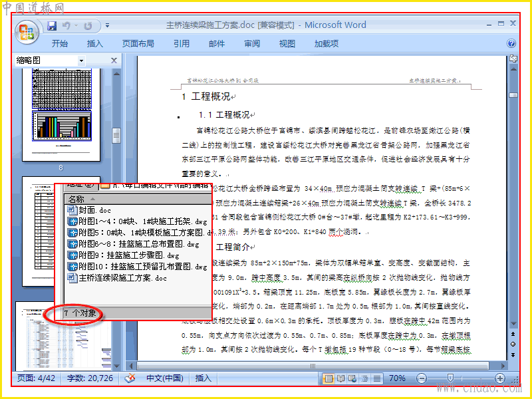Toggle Print Layout view button
Screen dimensions: 532x399
tap(329, 378)
